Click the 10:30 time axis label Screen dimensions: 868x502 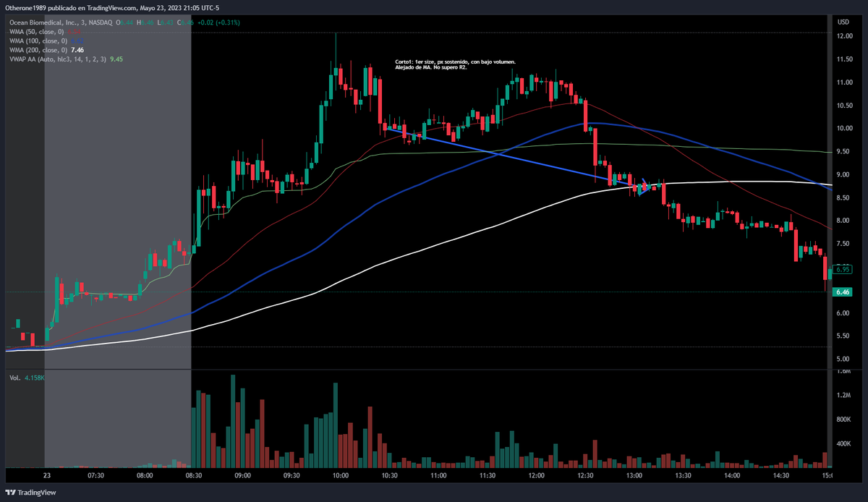tap(390, 475)
